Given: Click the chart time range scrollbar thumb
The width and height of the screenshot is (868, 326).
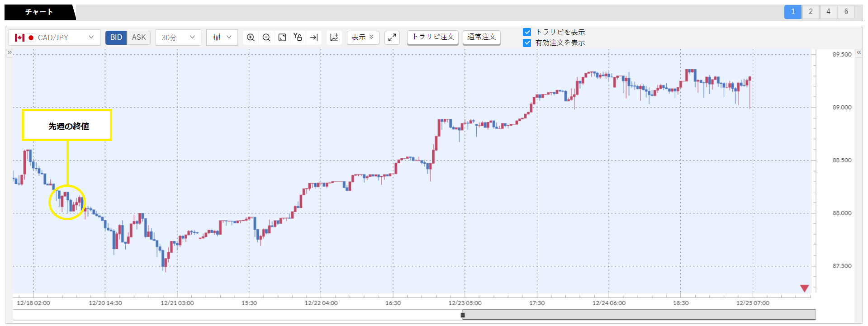Looking at the screenshot, I should [639, 315].
